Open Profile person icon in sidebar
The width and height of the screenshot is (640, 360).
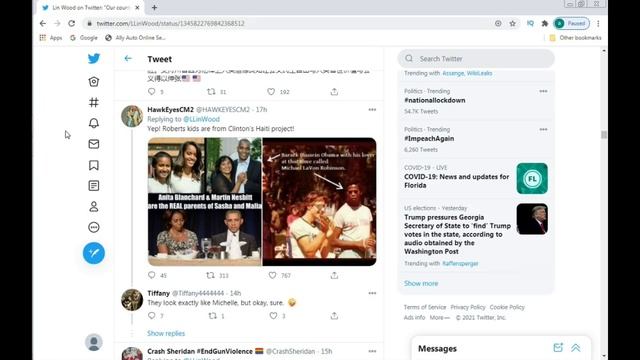pyautogui.click(x=93, y=207)
